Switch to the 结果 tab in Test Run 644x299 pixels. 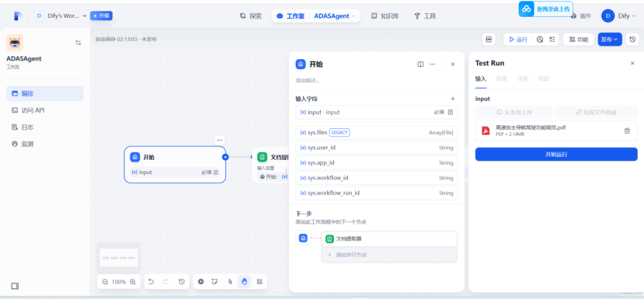tap(501, 79)
